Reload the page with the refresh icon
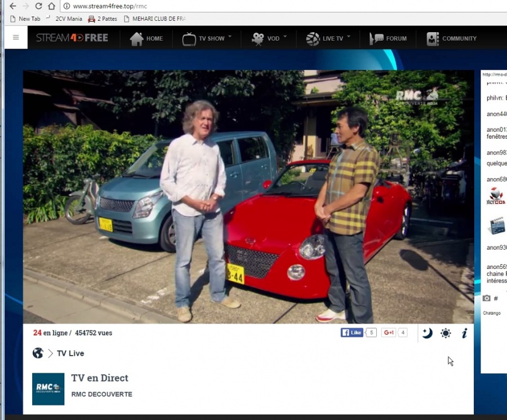 (x=38, y=6)
